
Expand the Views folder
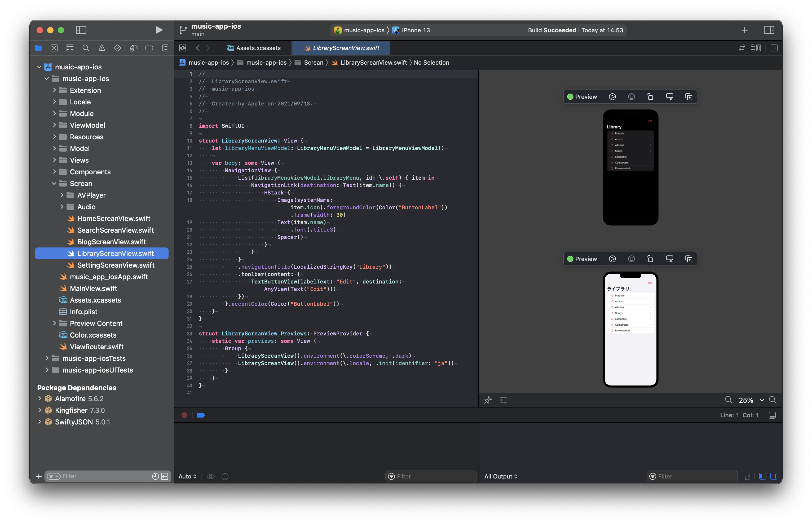[x=54, y=160]
